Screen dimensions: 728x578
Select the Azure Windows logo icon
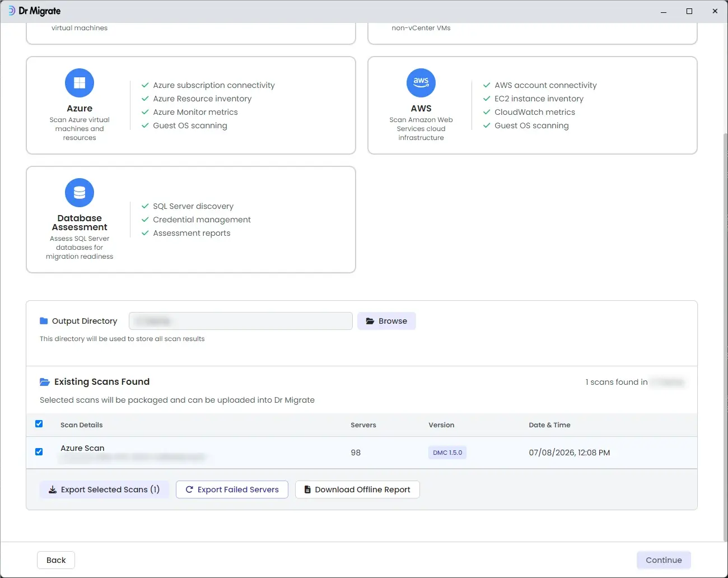click(x=80, y=83)
